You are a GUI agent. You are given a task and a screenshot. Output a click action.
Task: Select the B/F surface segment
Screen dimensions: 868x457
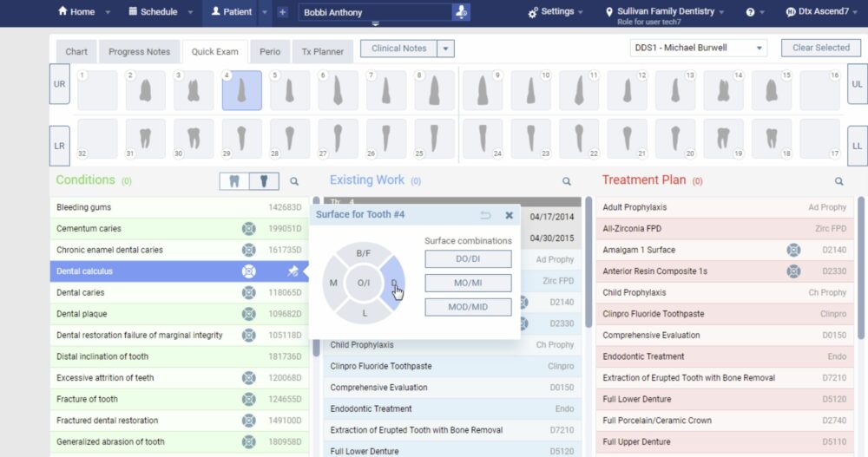(363, 253)
